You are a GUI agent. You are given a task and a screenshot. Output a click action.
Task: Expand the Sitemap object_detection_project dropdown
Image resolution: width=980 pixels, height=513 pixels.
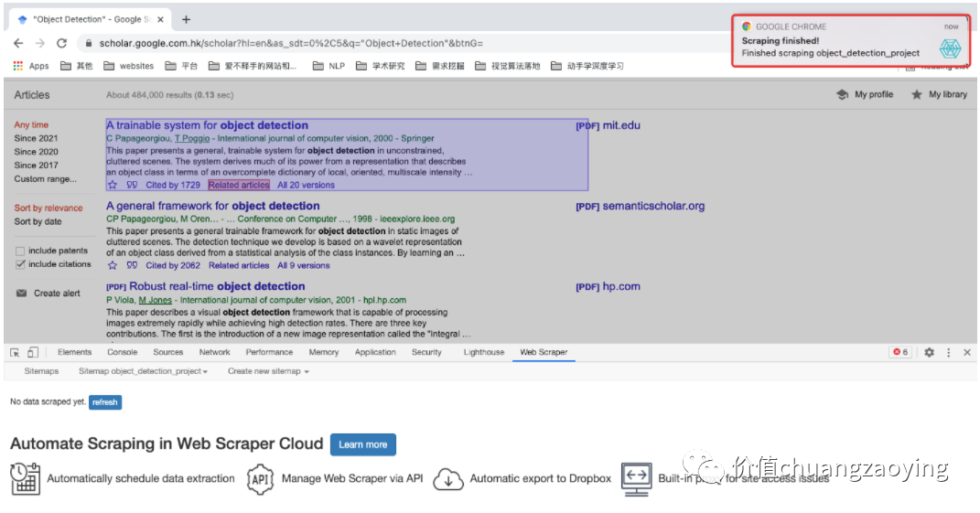point(143,371)
